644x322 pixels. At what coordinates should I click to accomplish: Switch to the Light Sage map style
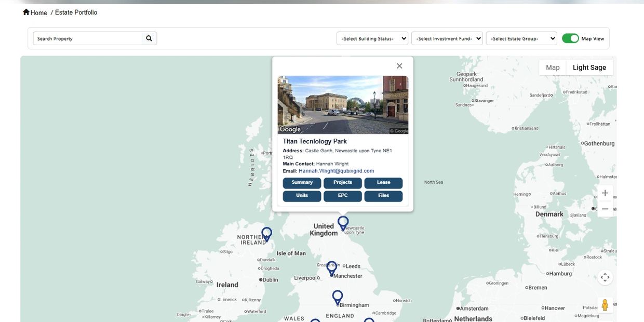[x=589, y=68]
